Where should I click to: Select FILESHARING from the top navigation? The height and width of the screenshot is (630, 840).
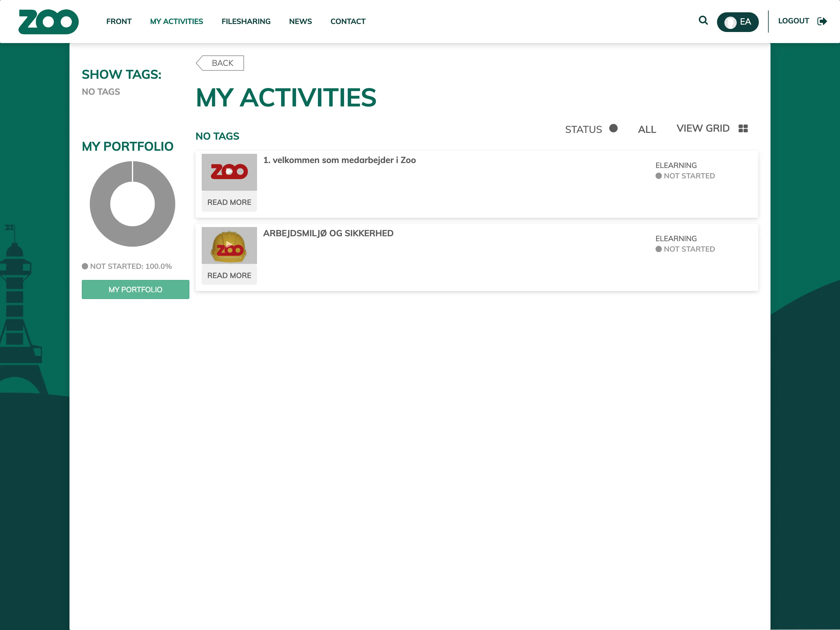click(245, 21)
